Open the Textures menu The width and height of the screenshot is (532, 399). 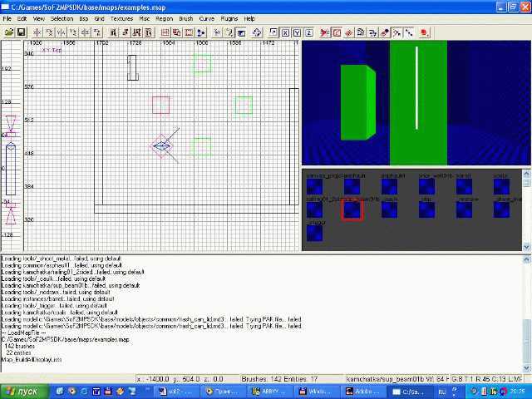121,18
